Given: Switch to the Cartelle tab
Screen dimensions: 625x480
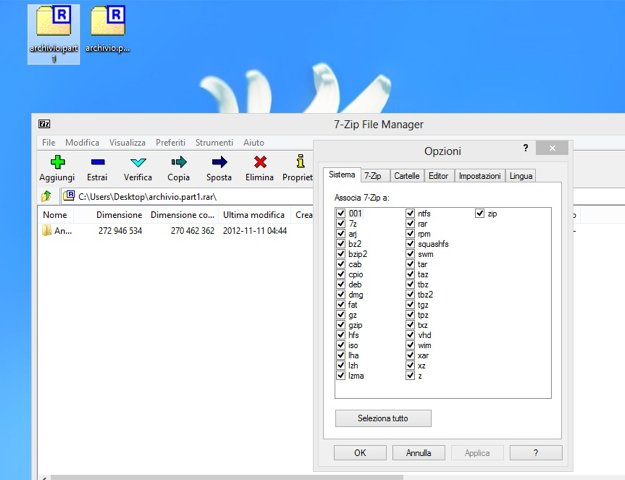Looking at the screenshot, I should [x=407, y=176].
